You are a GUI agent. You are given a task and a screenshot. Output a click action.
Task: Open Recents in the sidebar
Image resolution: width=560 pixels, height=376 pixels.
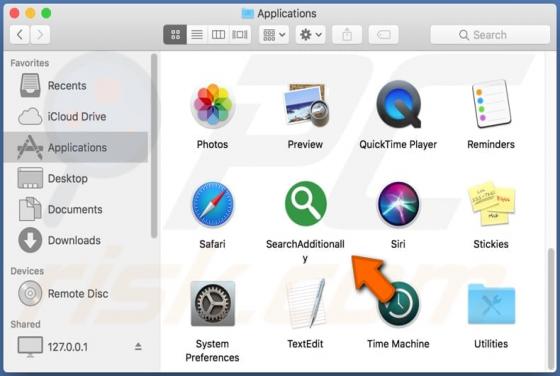(x=76, y=85)
